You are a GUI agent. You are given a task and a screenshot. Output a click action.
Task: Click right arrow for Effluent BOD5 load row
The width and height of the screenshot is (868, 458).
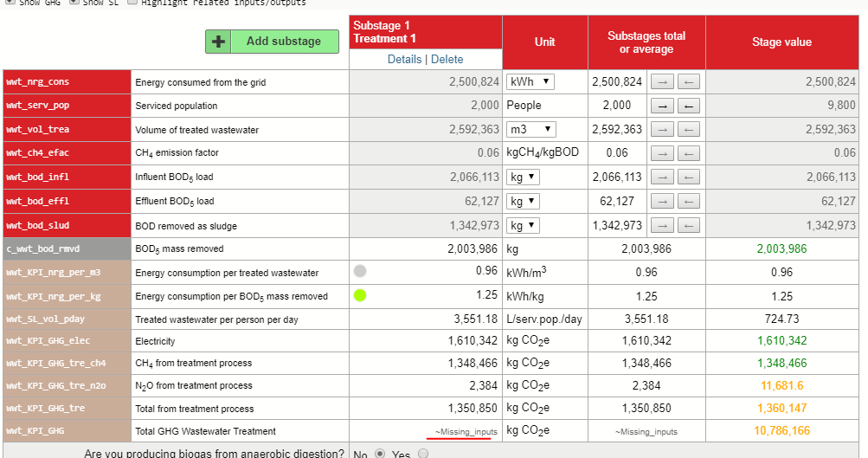[662, 202]
